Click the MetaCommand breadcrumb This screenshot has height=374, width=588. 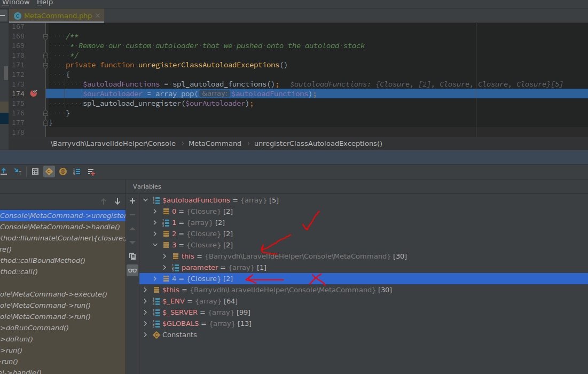pyautogui.click(x=215, y=144)
